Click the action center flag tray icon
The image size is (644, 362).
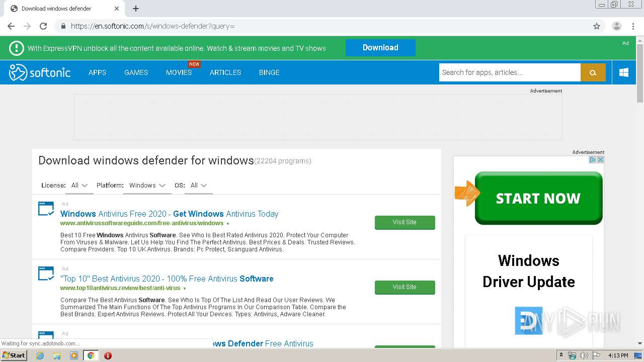596,355
